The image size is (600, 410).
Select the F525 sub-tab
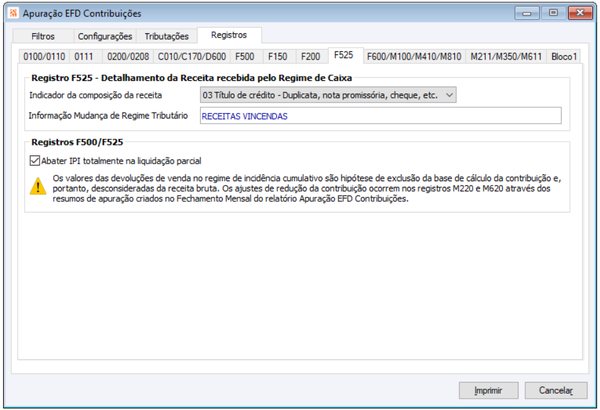[344, 55]
